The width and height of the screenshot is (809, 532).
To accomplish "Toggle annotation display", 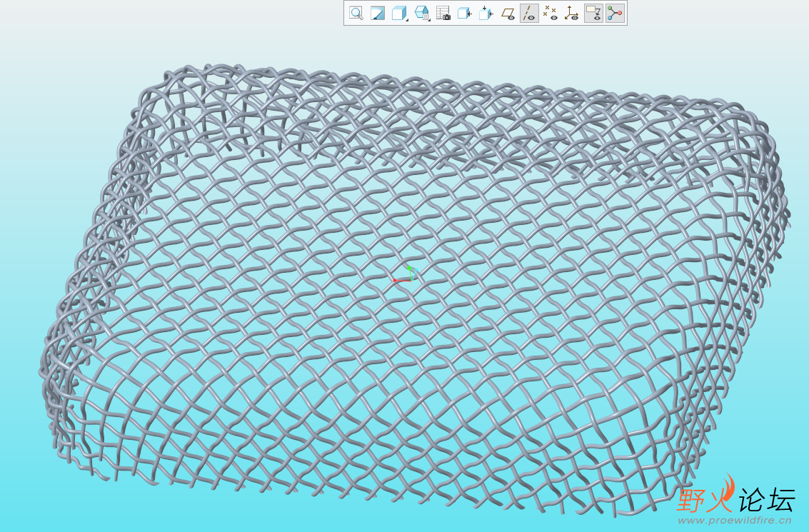I will point(594,13).
